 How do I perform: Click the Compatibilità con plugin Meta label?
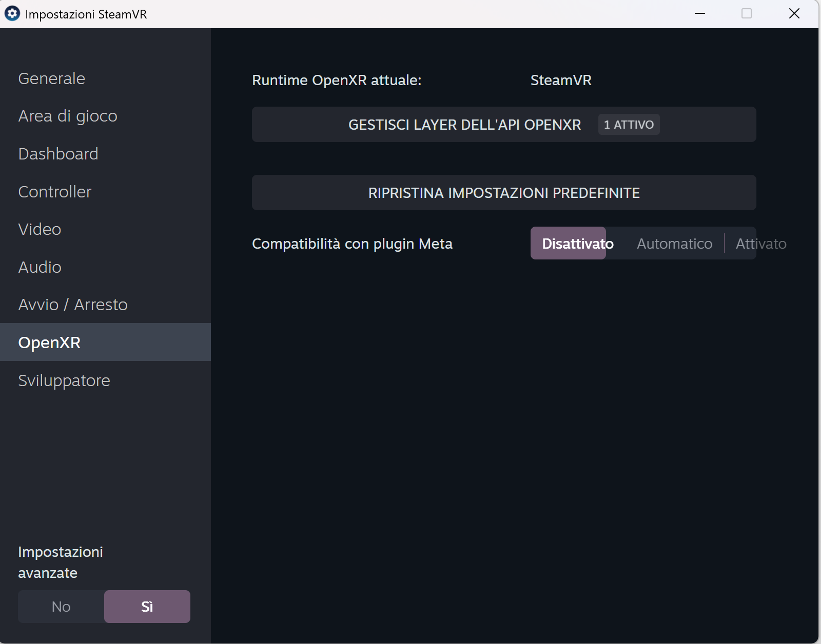click(x=352, y=244)
